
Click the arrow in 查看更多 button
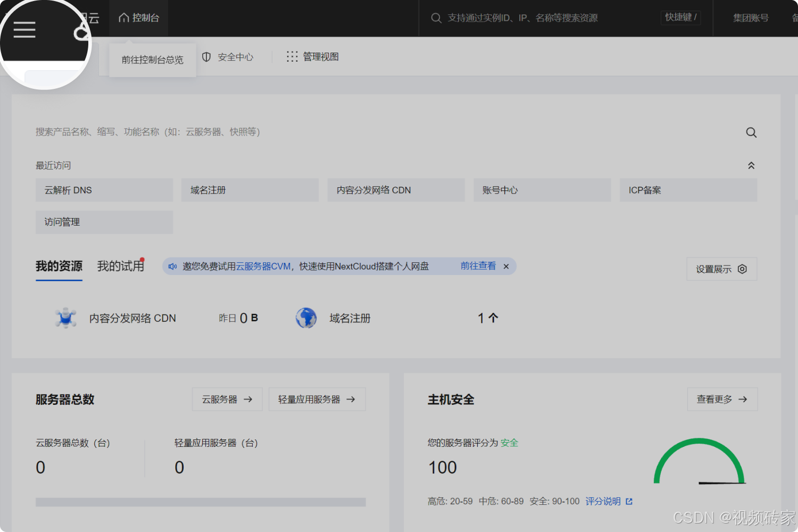(743, 400)
